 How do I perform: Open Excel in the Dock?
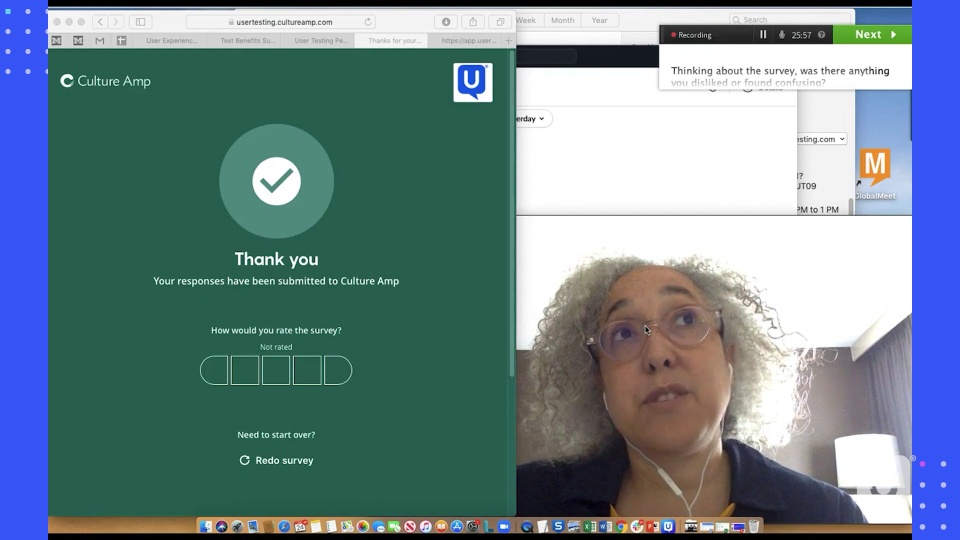click(590, 527)
